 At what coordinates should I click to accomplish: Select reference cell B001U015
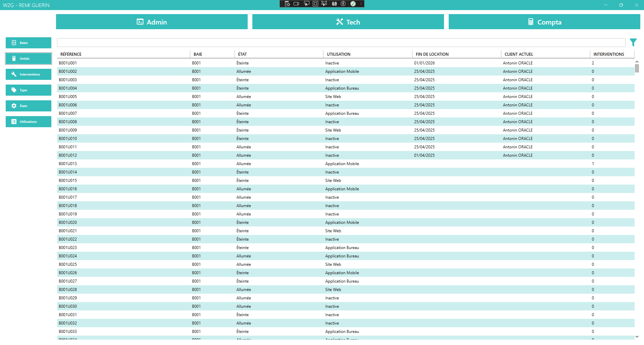pos(68,181)
